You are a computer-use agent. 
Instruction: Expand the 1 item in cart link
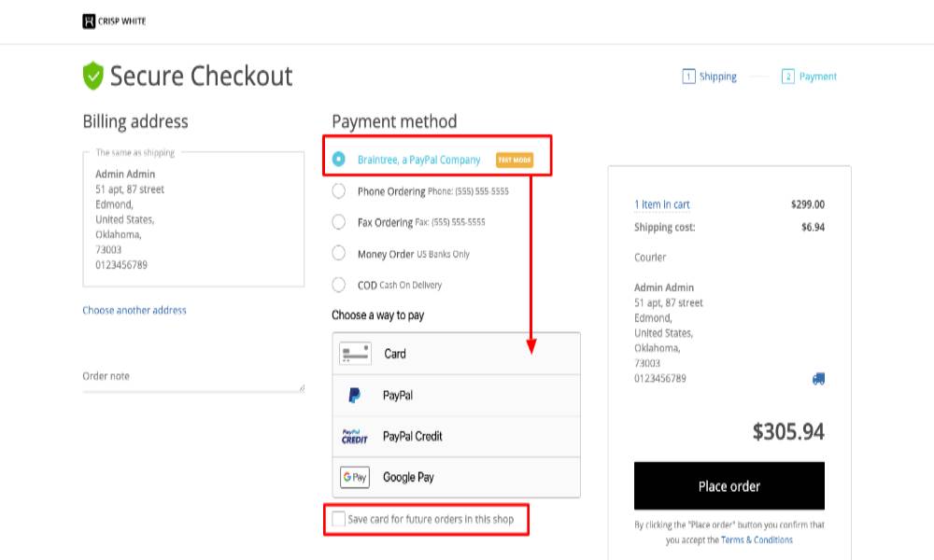(x=662, y=204)
